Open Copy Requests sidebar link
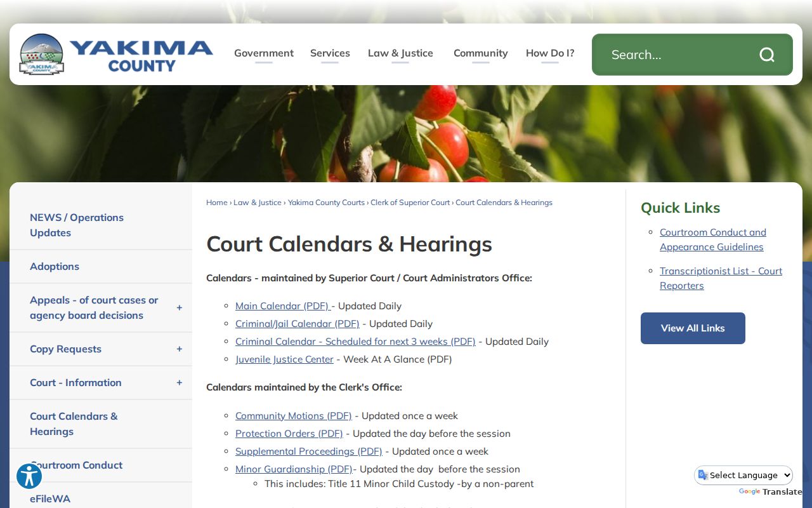Viewport: 812px width, 508px height. pos(65,349)
